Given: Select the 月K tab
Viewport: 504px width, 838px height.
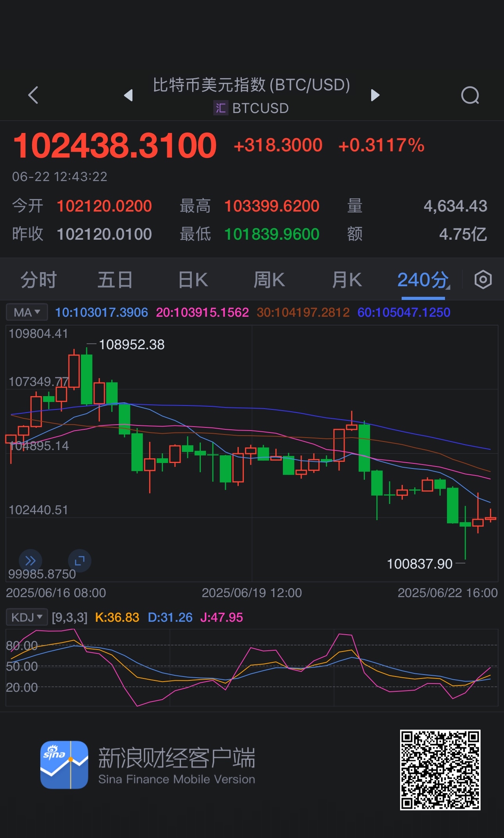Looking at the screenshot, I should (347, 280).
